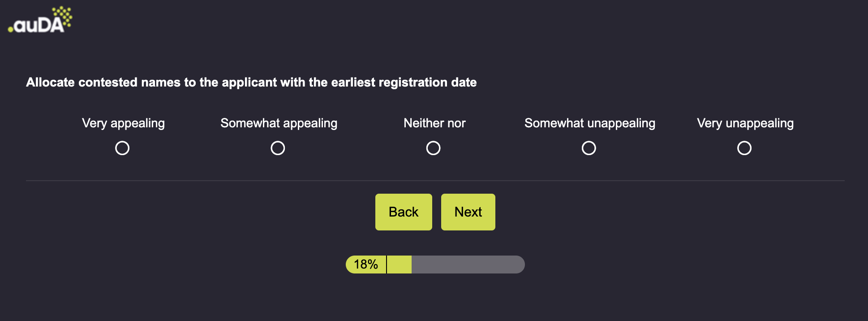Click the 'Neither nor' text label
Screen dimensions: 868x321
(x=434, y=123)
